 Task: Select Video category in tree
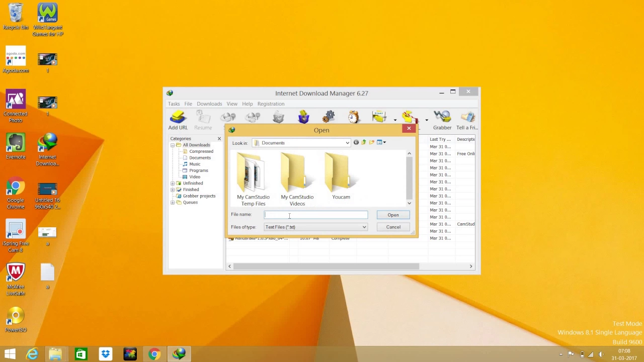tap(194, 177)
